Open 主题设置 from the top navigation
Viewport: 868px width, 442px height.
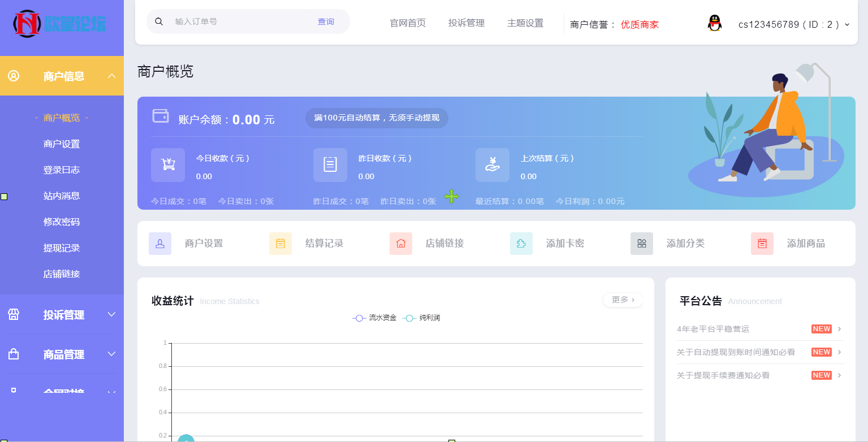[525, 23]
